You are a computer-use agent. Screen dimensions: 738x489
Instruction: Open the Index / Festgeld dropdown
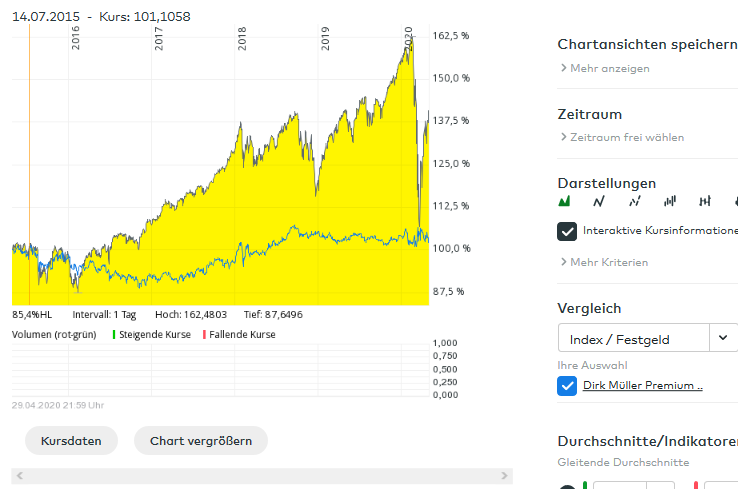[x=723, y=338]
